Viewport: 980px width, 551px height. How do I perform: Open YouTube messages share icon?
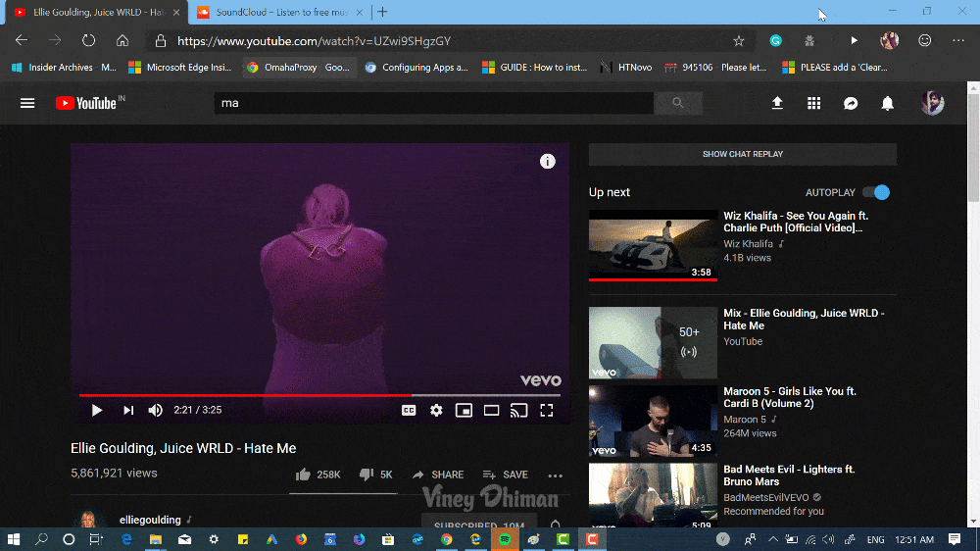[851, 103]
